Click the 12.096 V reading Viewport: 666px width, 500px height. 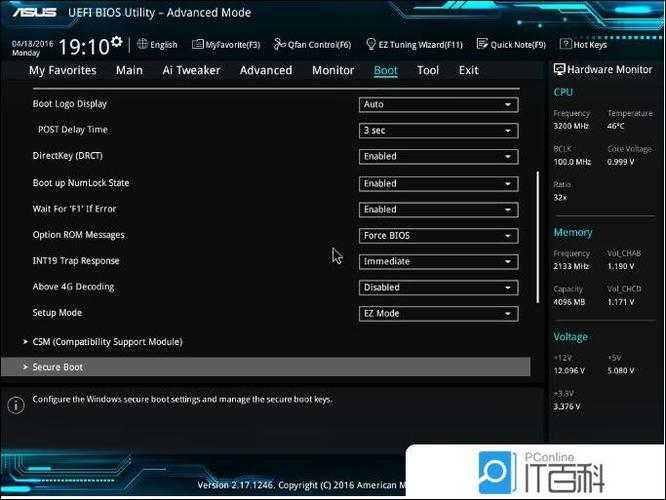coord(569,371)
